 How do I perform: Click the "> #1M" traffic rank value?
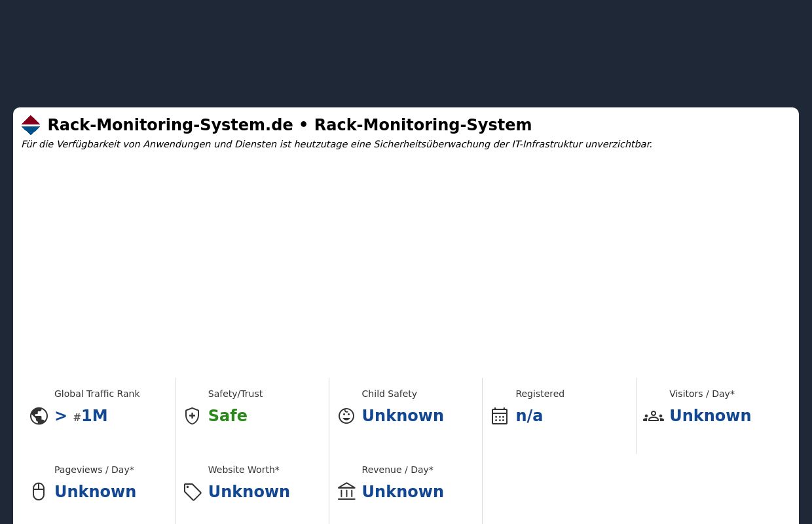pos(81,415)
